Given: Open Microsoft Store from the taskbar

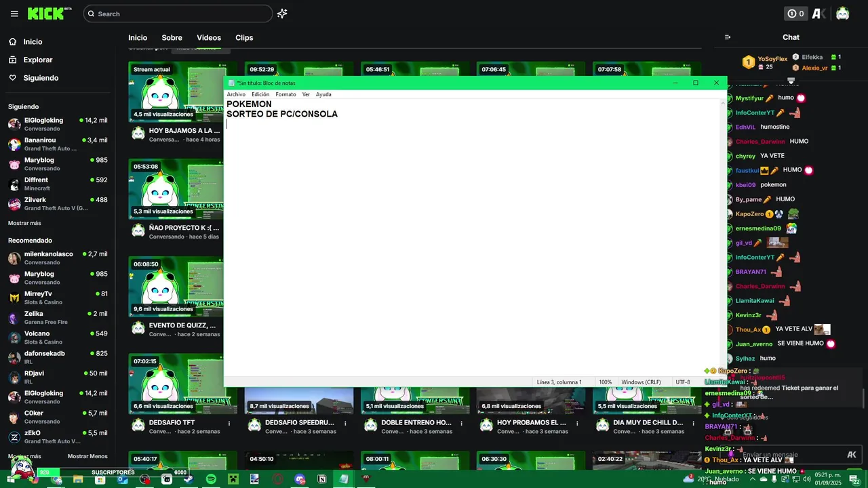Looking at the screenshot, I should 100,479.
